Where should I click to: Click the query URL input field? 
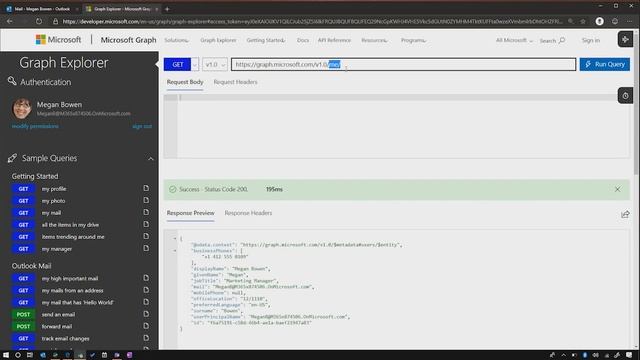tap(403, 64)
